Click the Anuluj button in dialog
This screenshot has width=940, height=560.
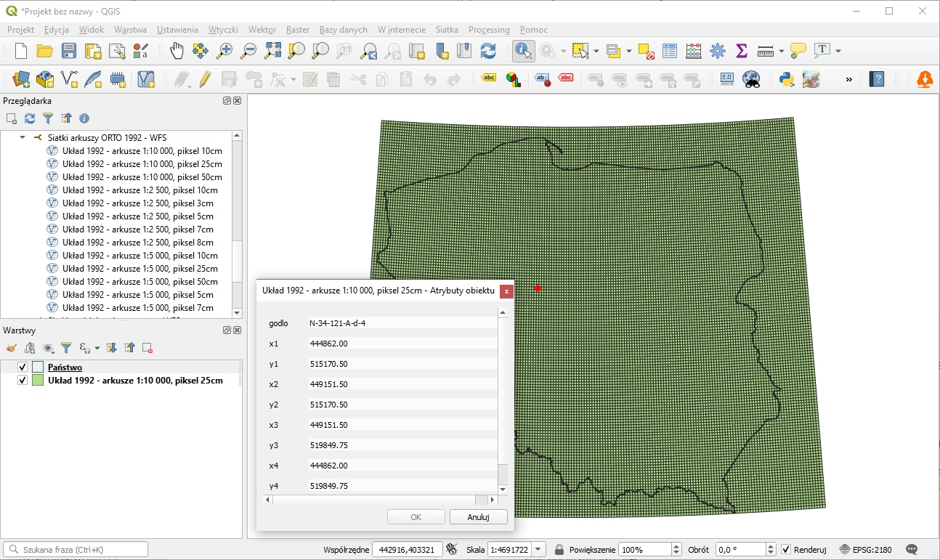point(478,517)
